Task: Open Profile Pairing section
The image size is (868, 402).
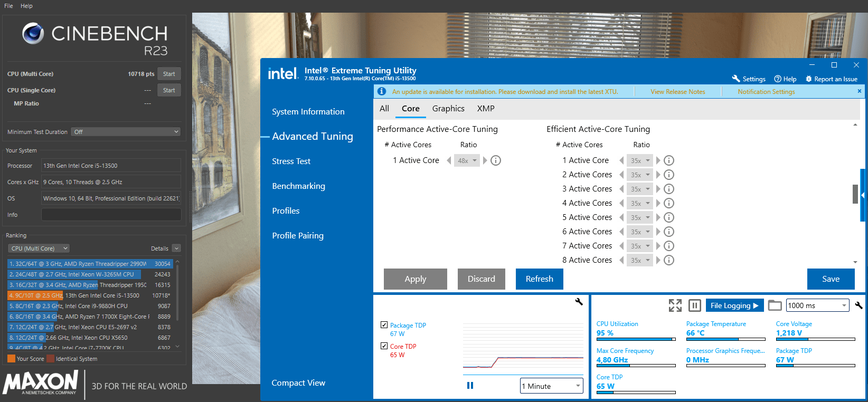Action: tap(298, 235)
